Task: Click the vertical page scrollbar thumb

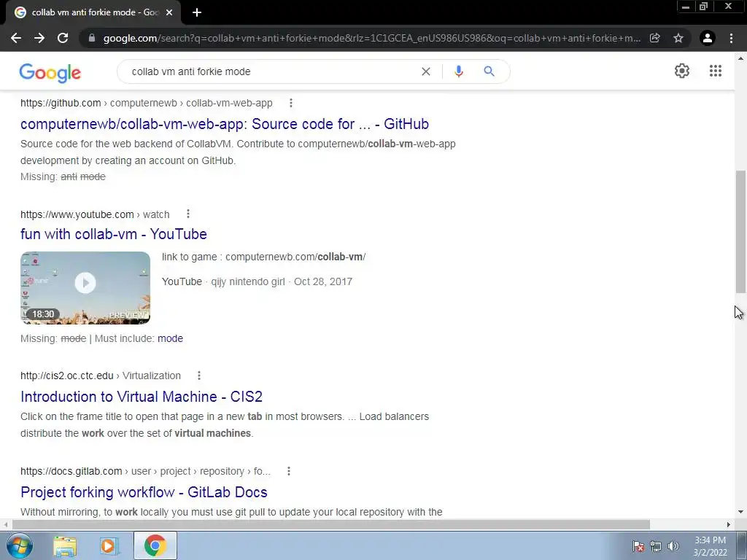Action: pos(740,231)
